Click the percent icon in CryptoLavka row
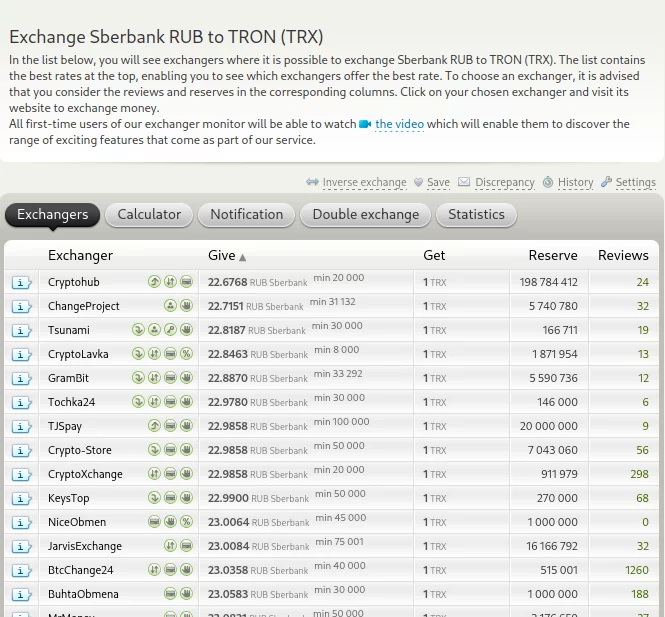The height and width of the screenshot is (617, 665). pos(186,354)
